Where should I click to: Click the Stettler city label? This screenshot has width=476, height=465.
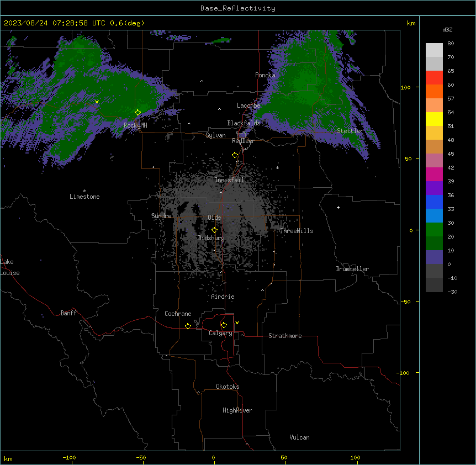tap(350, 131)
